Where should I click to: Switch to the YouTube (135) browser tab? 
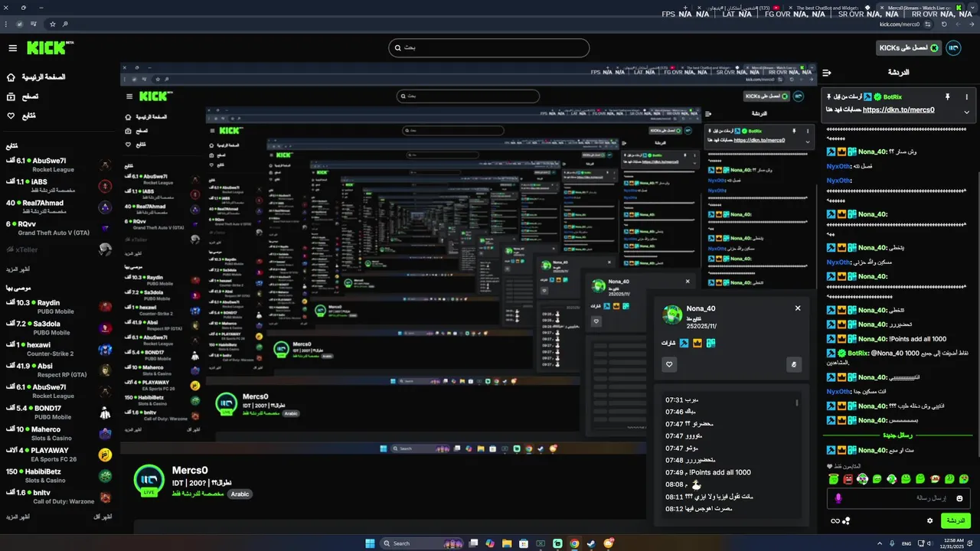tap(739, 8)
